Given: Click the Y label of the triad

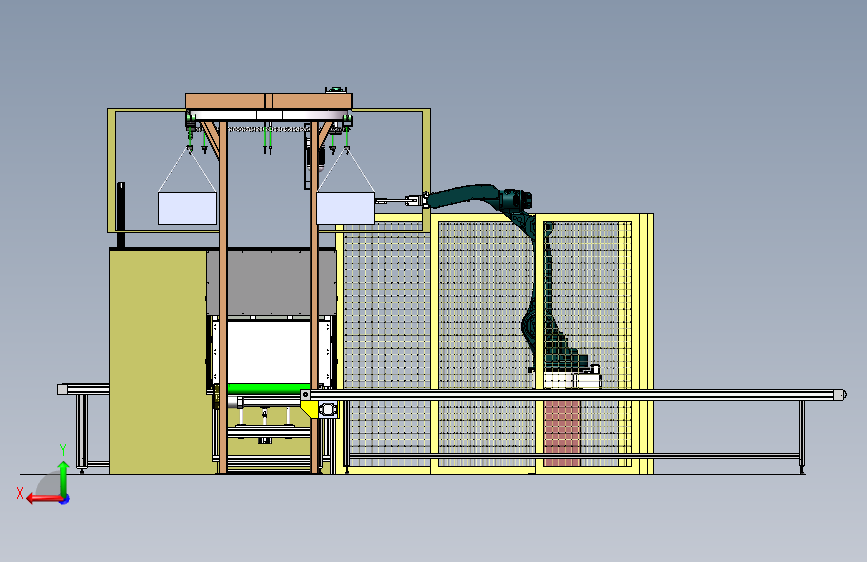Looking at the screenshot, I should pyautogui.click(x=63, y=450).
